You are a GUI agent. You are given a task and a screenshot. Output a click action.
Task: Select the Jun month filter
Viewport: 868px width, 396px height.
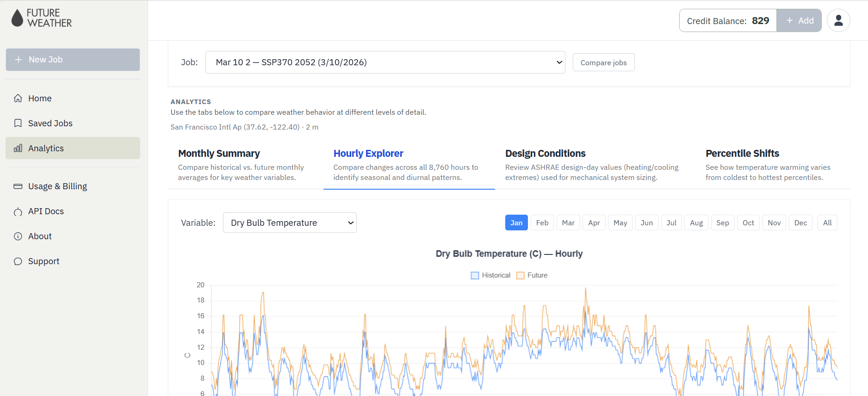(647, 223)
